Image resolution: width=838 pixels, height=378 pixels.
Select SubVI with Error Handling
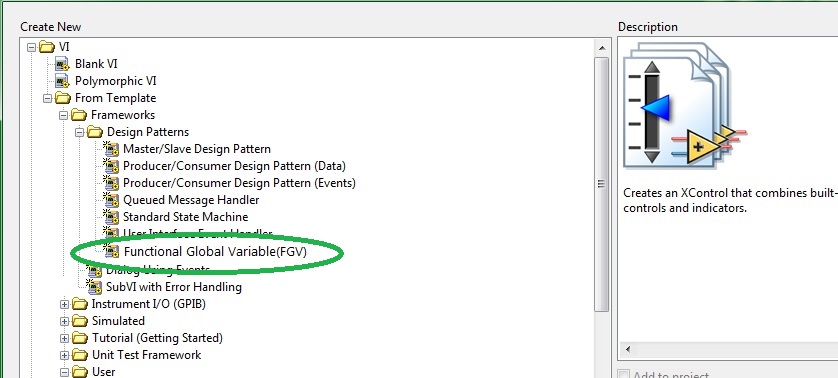click(174, 287)
